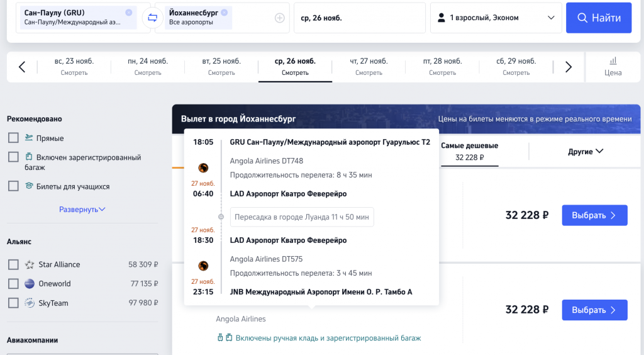Click flight number Angola Airlines DT748

tap(267, 161)
